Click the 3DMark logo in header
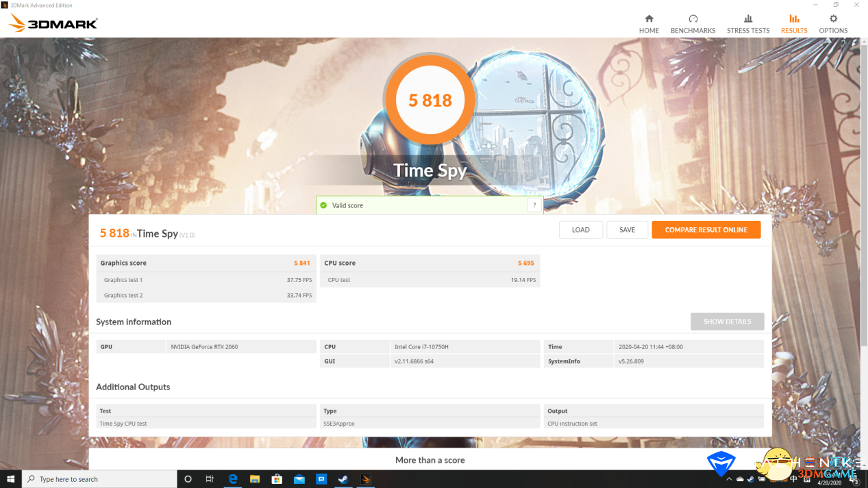868x488 pixels. (x=53, y=24)
